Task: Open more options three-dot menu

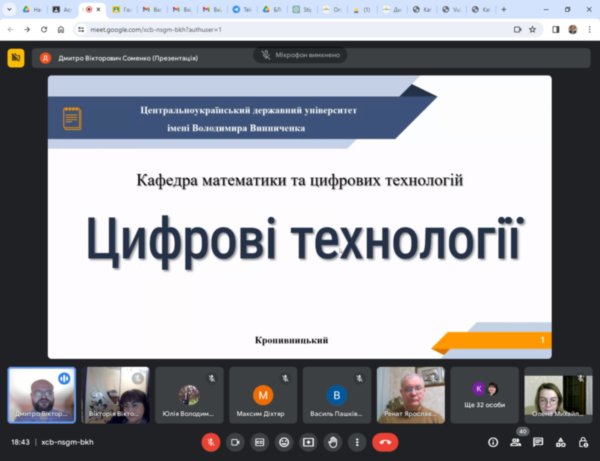Action: tap(357, 441)
